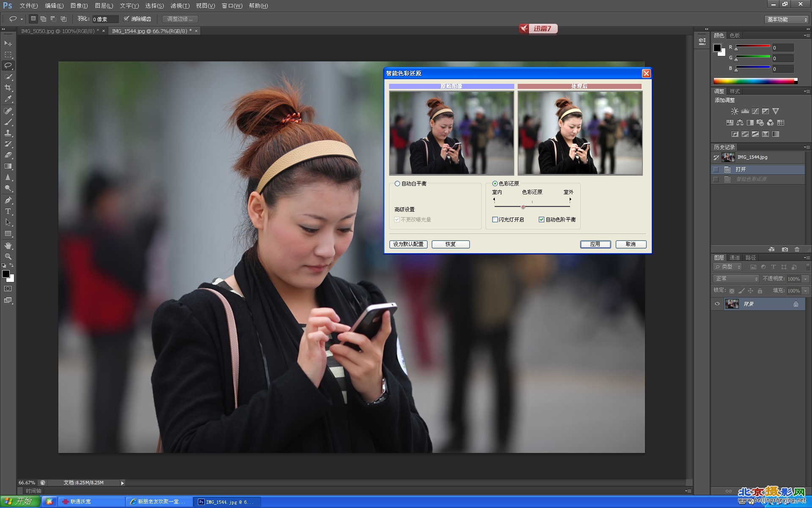Screen dimensions: 812x508
Task: Click the feather value input field
Action: 104,19
